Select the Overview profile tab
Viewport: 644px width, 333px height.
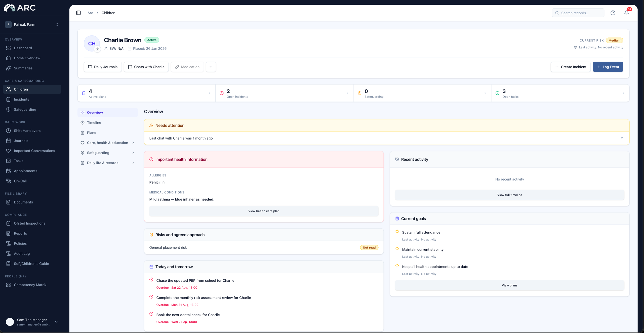click(x=108, y=112)
